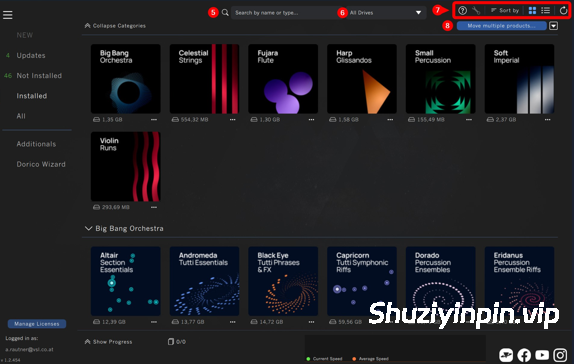Click the Manage Licenses button
The width and height of the screenshot is (574, 364).
pyautogui.click(x=37, y=324)
